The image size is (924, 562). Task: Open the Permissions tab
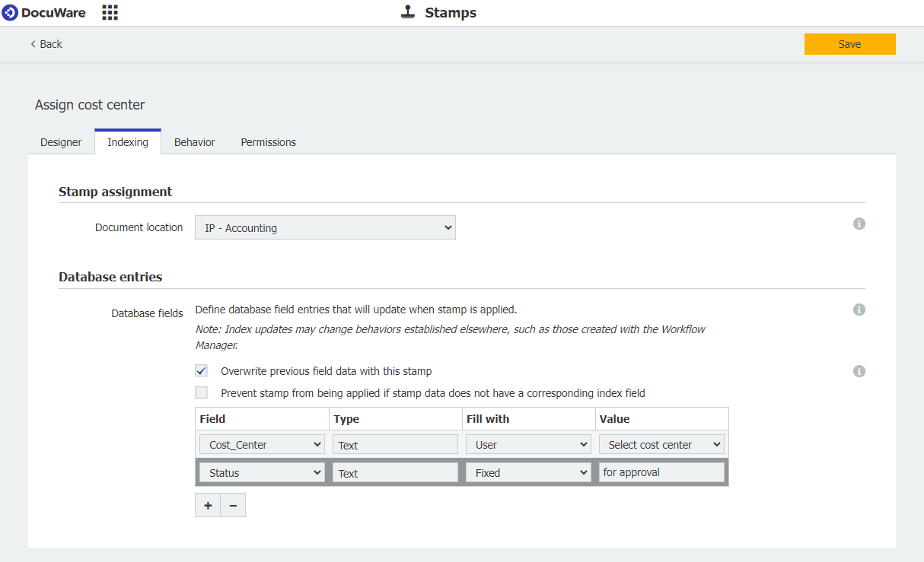[x=268, y=142]
